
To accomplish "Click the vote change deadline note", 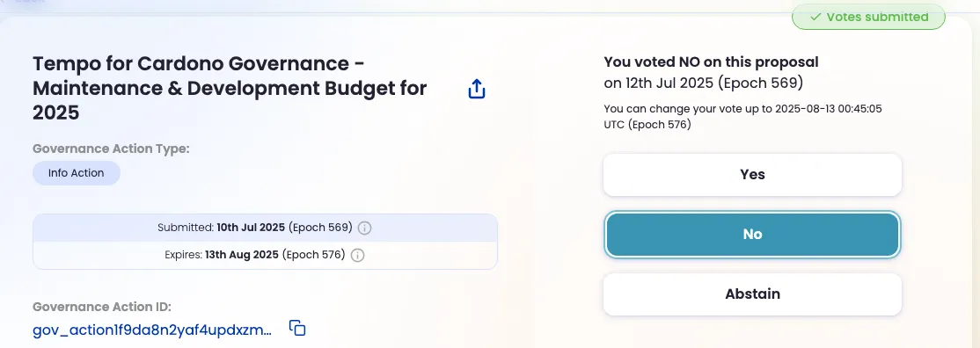I will (742, 117).
